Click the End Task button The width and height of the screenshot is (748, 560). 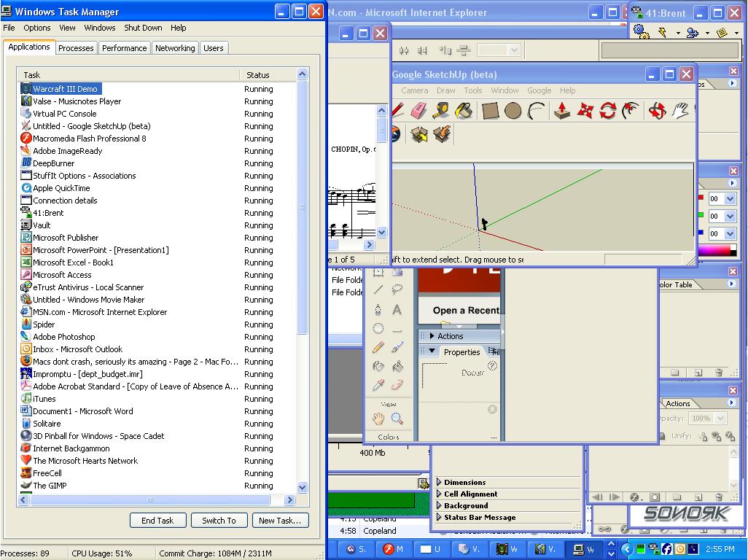pyautogui.click(x=157, y=521)
